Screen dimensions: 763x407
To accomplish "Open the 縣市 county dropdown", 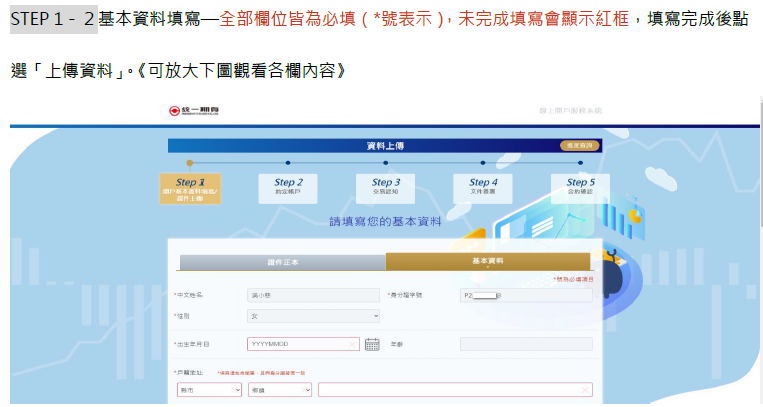I will click(x=208, y=390).
